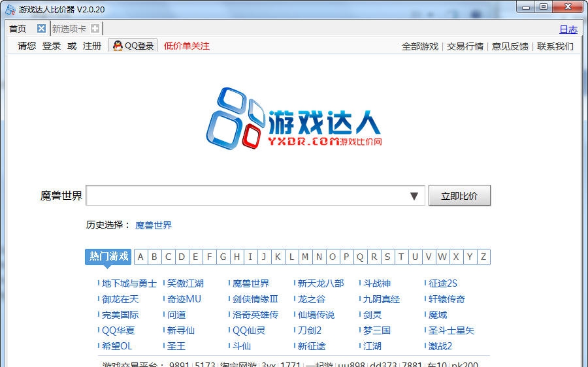Select the 热门游戏 tab
Viewport: 588px width, 367px height.
coord(108,257)
